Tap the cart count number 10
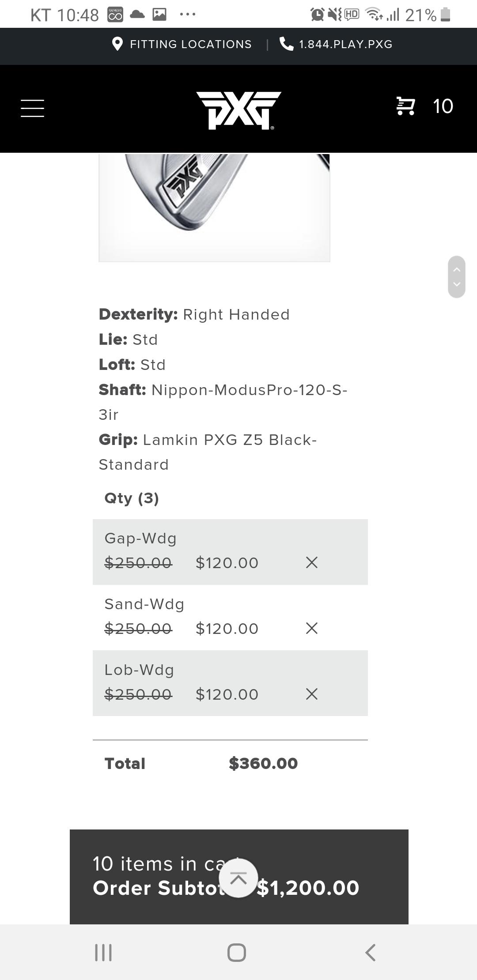The image size is (477, 980). pos(443,106)
